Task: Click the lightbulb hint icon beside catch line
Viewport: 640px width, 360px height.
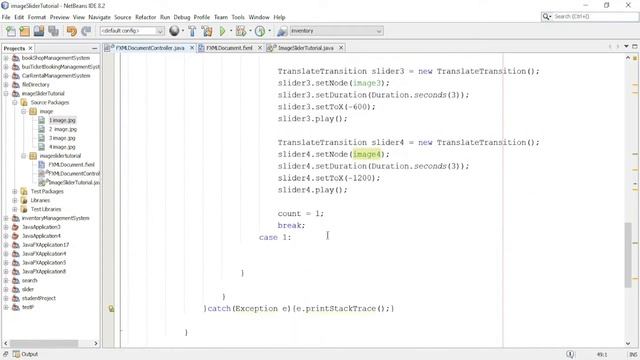Action: [111, 309]
